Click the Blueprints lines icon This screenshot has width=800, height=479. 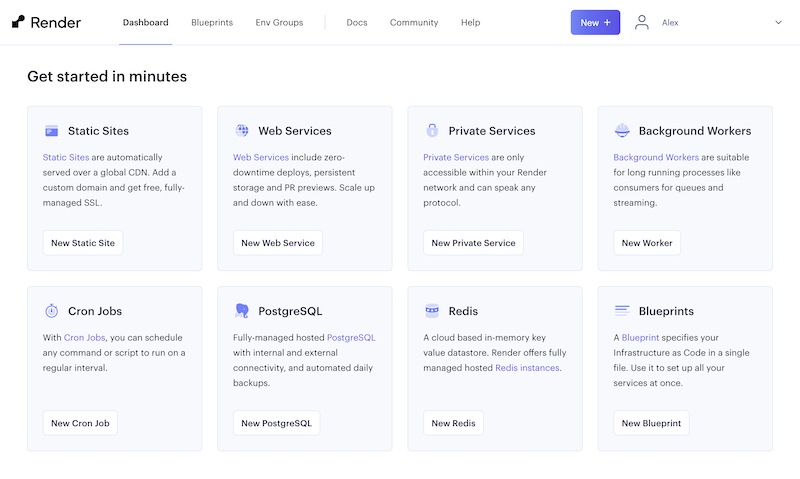[x=622, y=310]
